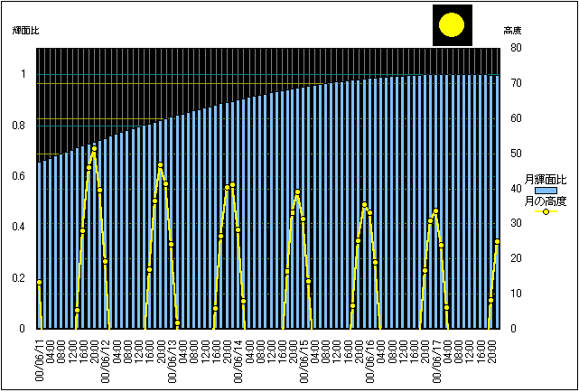This screenshot has width=579, height=392.
Task: Click the 80 value on right axis
Action: pyautogui.click(x=515, y=49)
